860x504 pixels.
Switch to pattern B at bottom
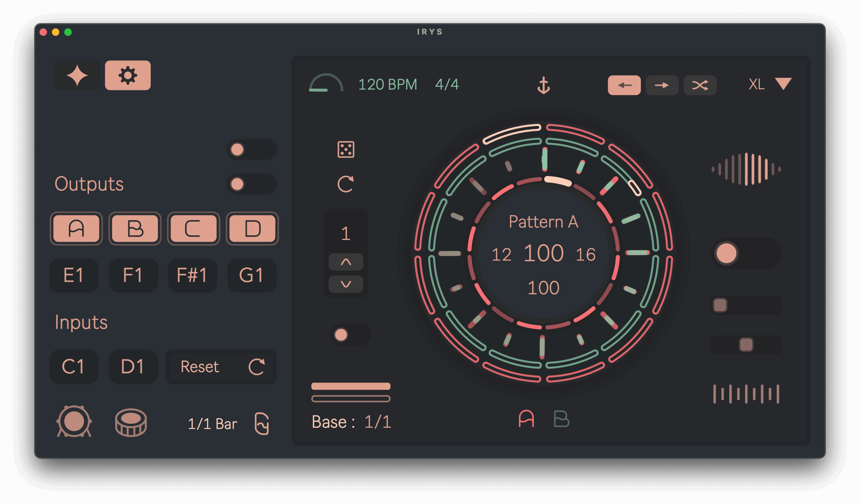pyautogui.click(x=561, y=419)
